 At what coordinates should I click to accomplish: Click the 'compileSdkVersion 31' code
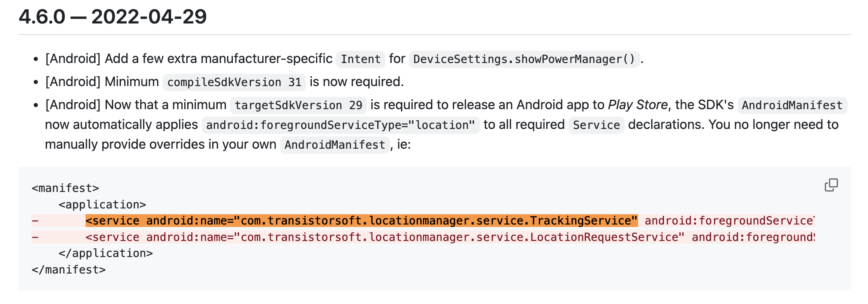click(234, 82)
